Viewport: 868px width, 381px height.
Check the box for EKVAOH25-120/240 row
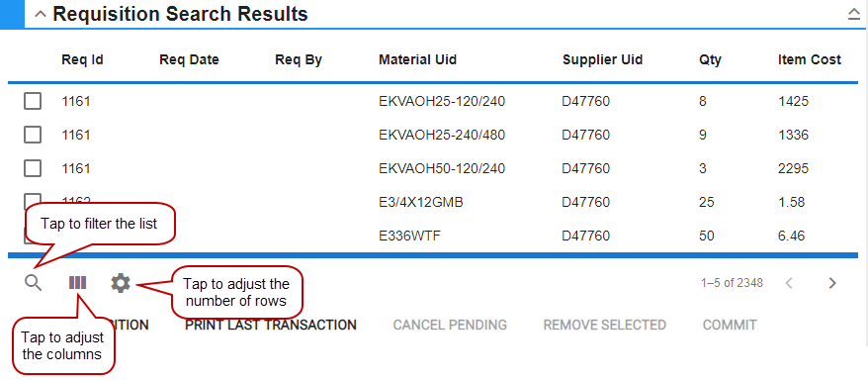tap(33, 101)
